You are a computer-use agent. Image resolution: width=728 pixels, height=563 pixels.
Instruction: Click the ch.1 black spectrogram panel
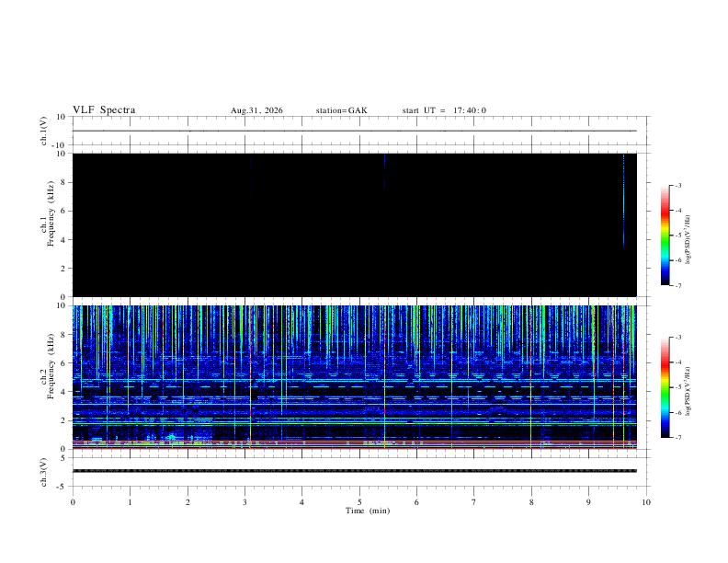pyautogui.click(x=355, y=224)
